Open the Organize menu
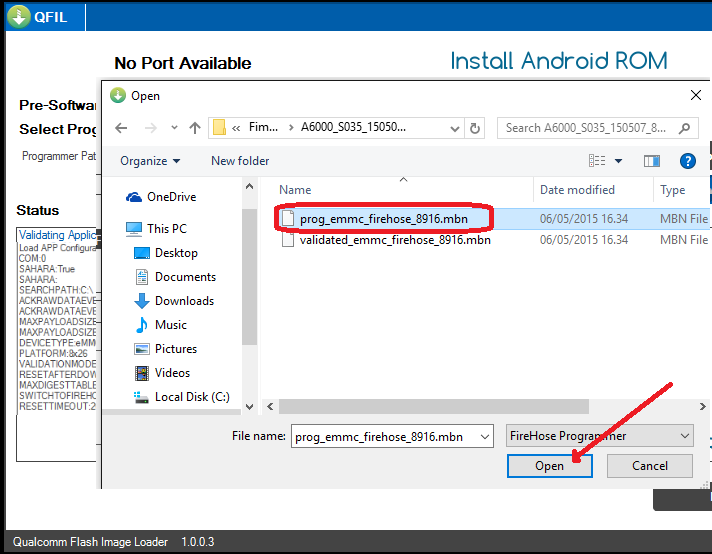 coord(150,161)
